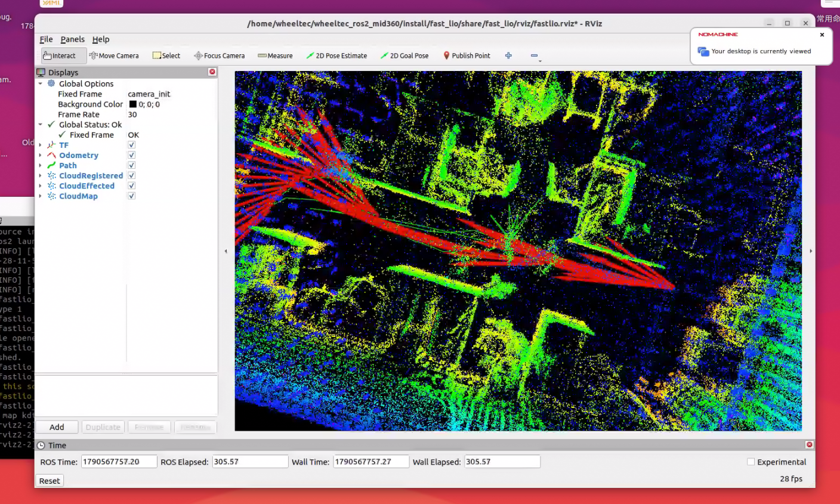Uncheck the Odometry display
The width and height of the screenshot is (840, 504).
131,155
